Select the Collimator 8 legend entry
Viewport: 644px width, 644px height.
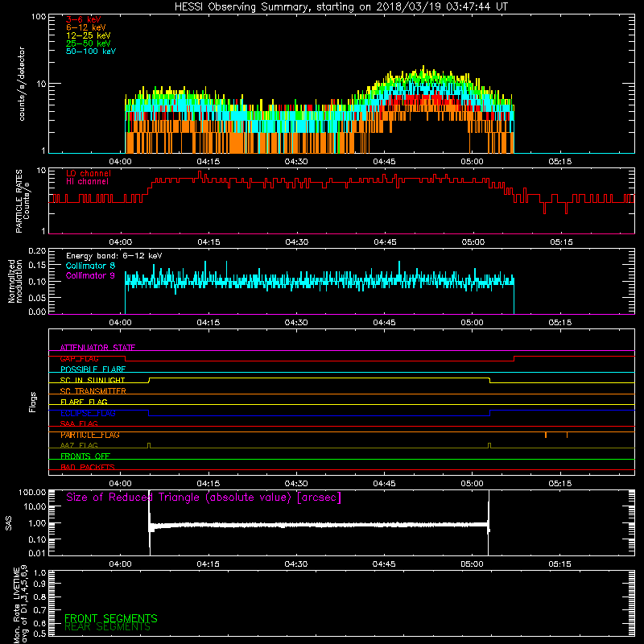[x=90, y=266]
